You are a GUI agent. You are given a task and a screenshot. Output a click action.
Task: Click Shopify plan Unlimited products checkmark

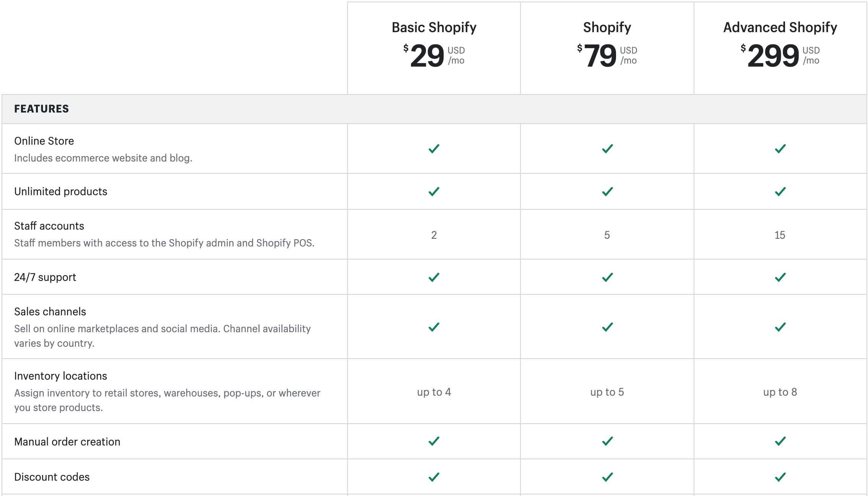tap(608, 192)
